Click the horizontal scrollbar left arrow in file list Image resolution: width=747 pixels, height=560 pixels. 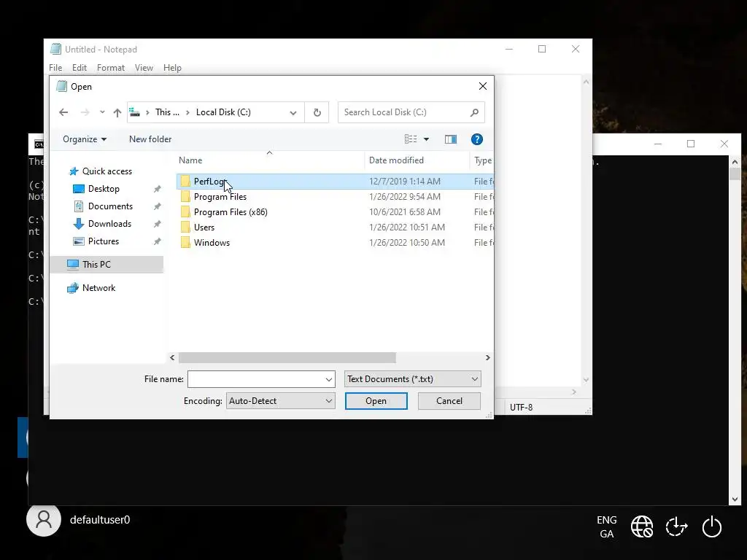point(172,357)
